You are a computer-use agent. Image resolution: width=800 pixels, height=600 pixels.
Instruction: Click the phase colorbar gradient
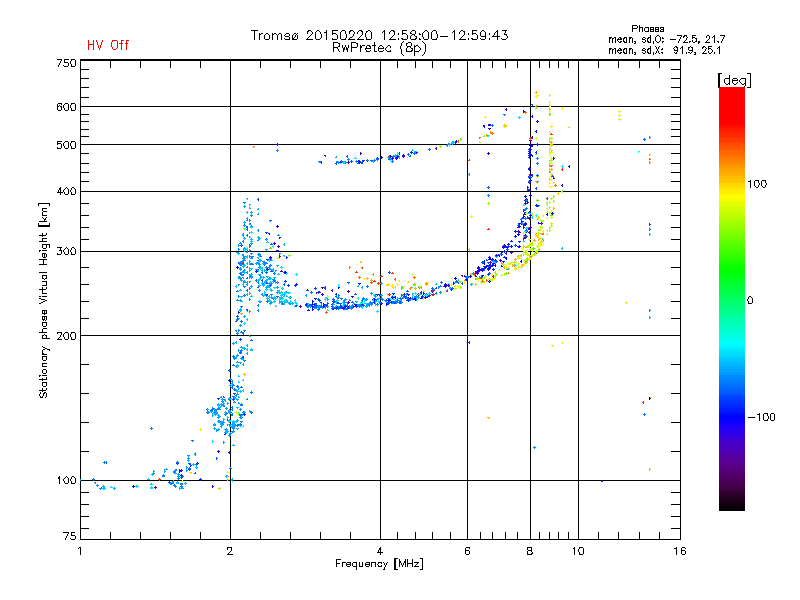pos(732,299)
